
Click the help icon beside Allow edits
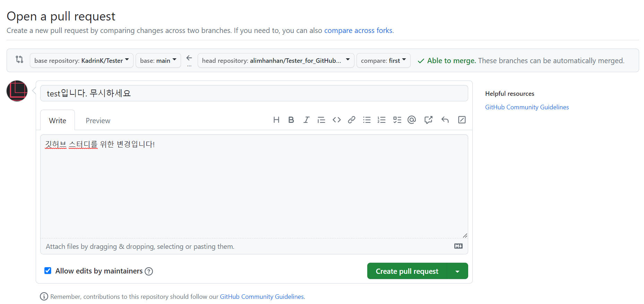pyautogui.click(x=149, y=271)
